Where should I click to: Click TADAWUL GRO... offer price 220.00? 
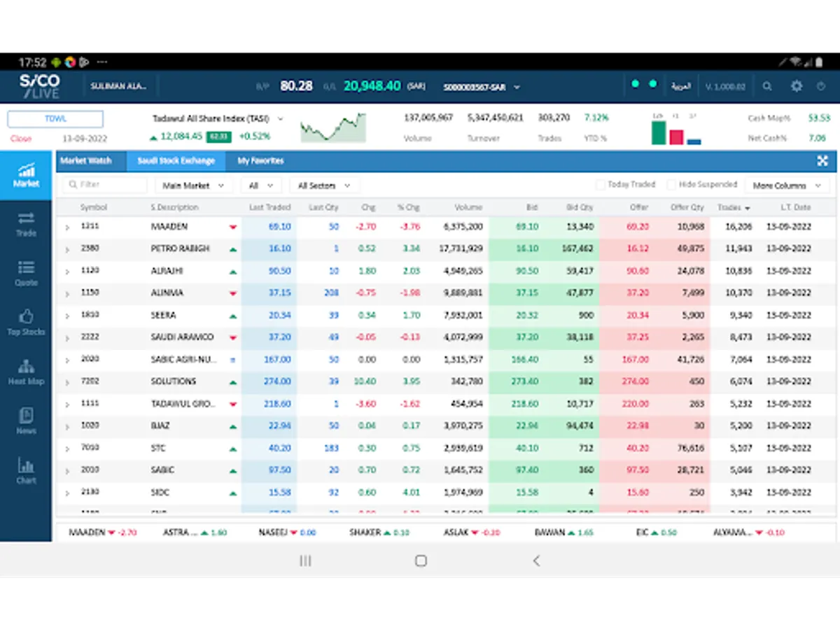click(636, 404)
